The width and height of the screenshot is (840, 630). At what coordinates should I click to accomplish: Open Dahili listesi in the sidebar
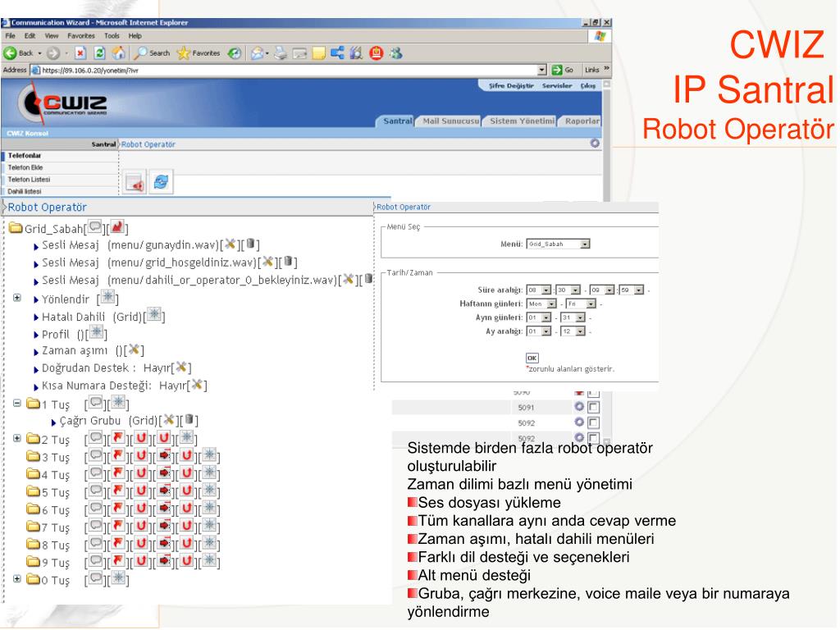24,191
